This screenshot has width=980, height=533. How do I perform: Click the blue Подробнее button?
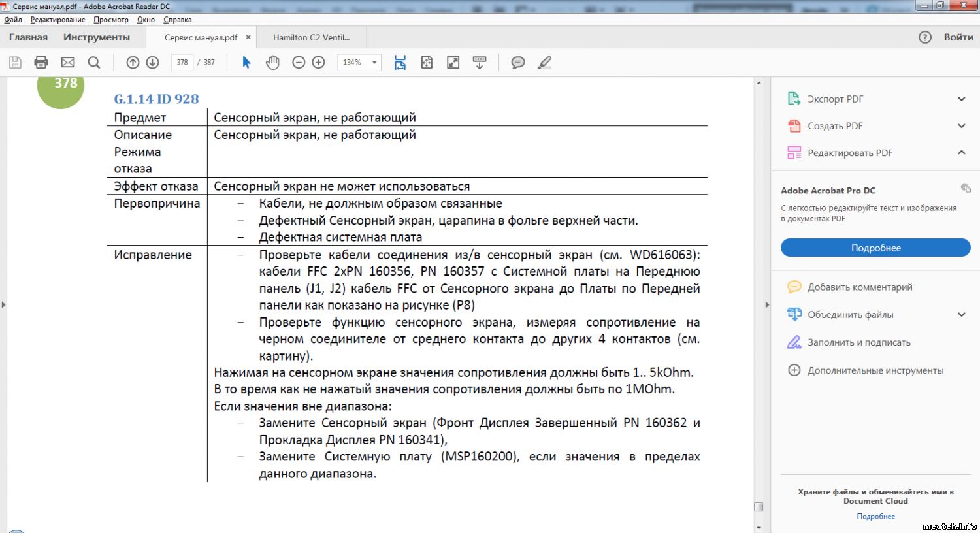875,248
